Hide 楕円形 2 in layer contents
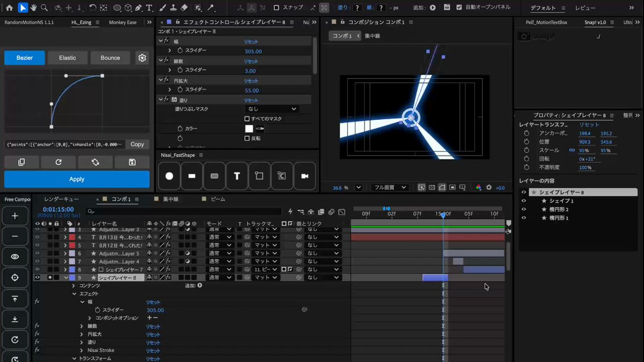 524,209
